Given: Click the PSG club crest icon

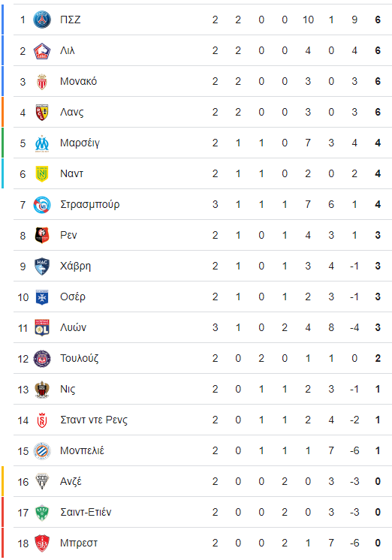Looking at the screenshot, I should click(42, 20).
